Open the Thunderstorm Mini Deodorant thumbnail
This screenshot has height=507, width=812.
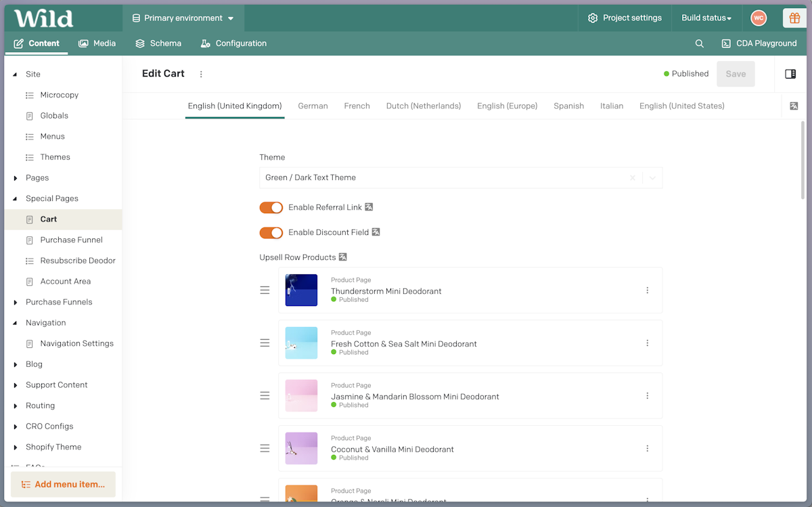[x=301, y=290]
